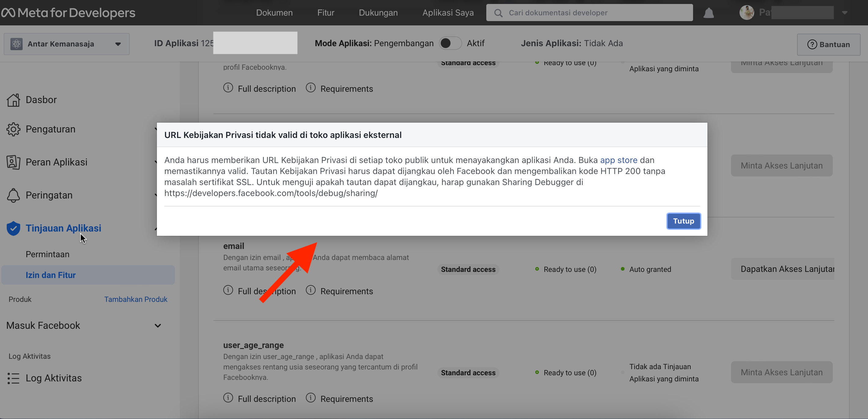Open the Dasbor home icon
Viewport: 868px width, 419px height.
(x=13, y=100)
